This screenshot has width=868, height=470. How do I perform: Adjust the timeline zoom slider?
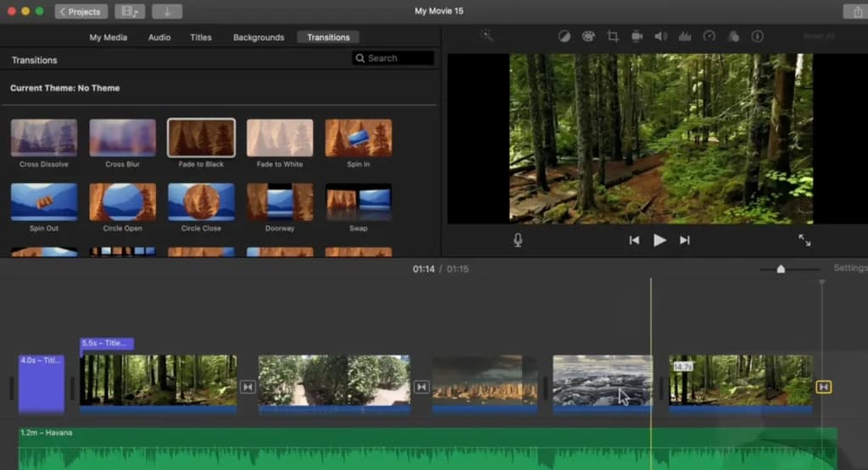(781, 268)
